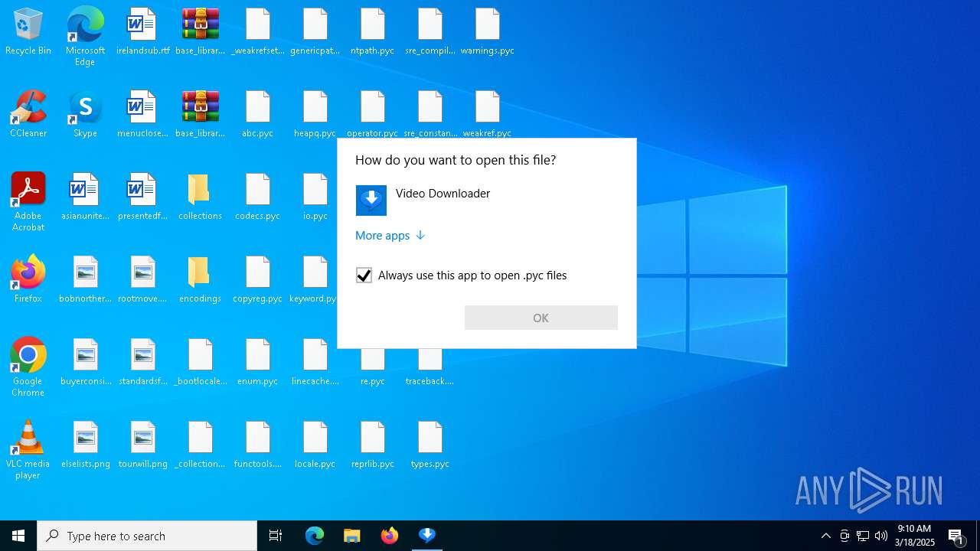980x551 pixels.
Task: Select CCleaner desktop shortcut
Action: (x=28, y=115)
